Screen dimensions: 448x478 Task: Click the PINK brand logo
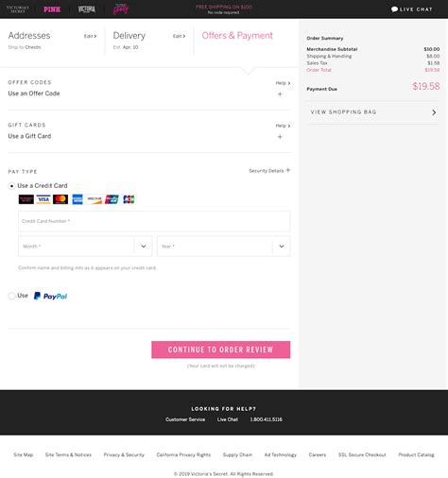click(x=52, y=9)
